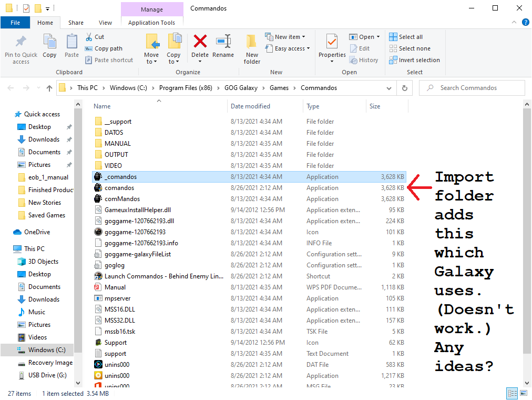Refresh the Commandos folder view

(x=404, y=88)
